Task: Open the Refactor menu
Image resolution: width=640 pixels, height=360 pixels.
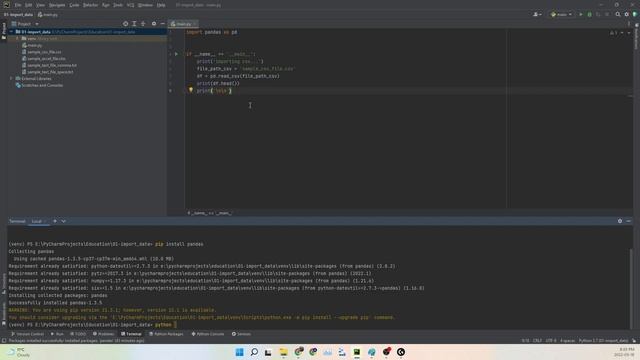Action: pos(91,5)
